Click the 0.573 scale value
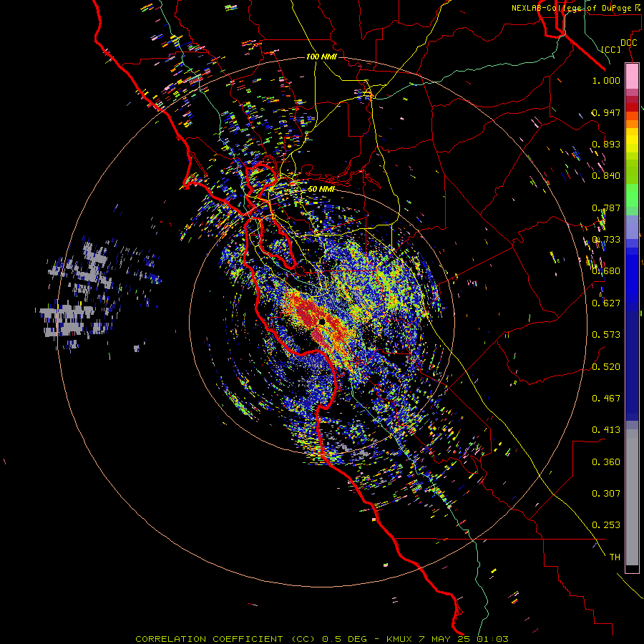The width and height of the screenshot is (644, 644). 606,335
